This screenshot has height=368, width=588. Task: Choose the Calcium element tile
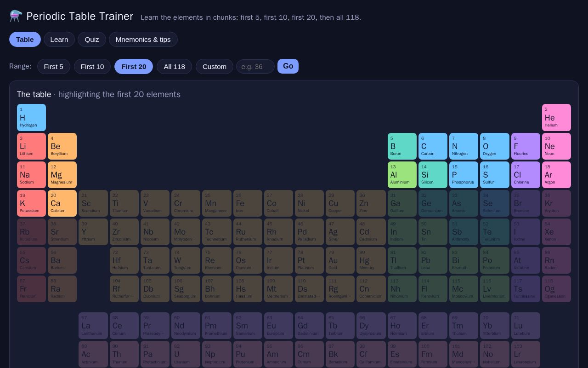[x=62, y=203]
